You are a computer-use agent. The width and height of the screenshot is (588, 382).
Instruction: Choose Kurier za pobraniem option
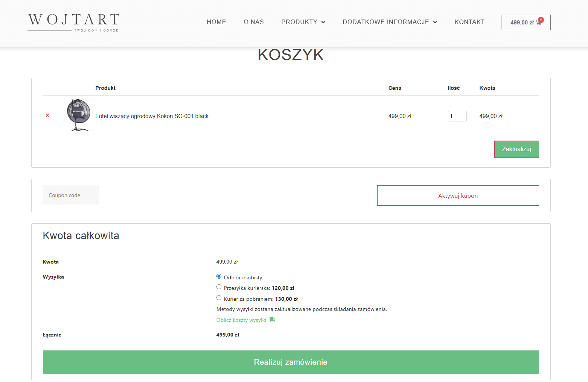219,298
